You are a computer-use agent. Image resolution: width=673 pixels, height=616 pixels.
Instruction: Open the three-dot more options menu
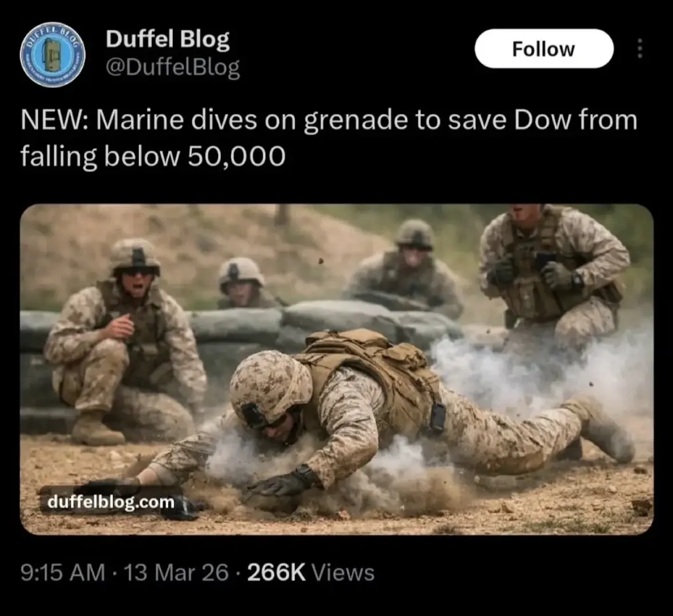639,48
